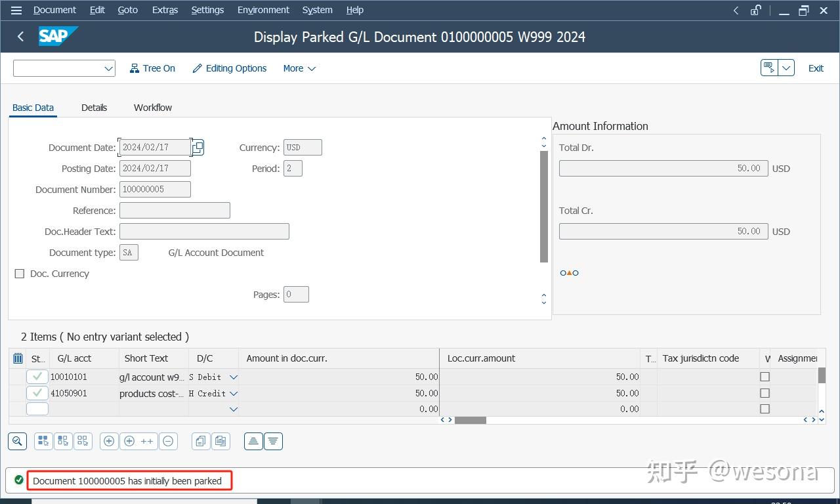
Task: Click the select all items icon
Action: 43,441
